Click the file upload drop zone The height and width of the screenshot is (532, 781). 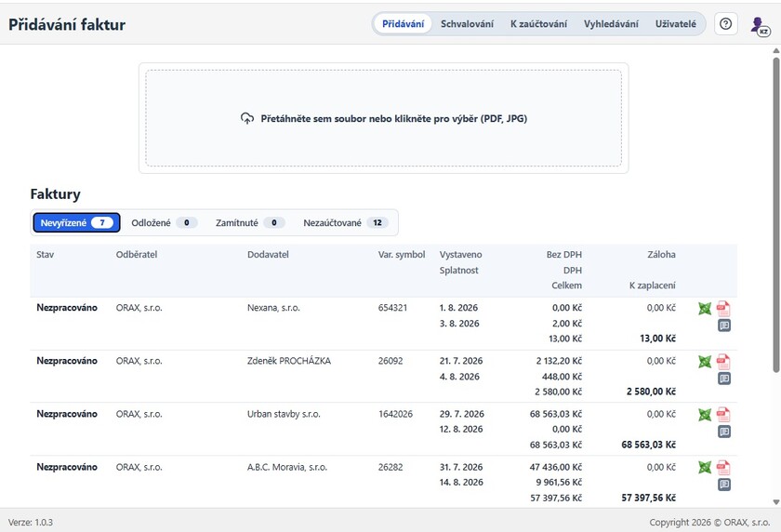point(383,118)
